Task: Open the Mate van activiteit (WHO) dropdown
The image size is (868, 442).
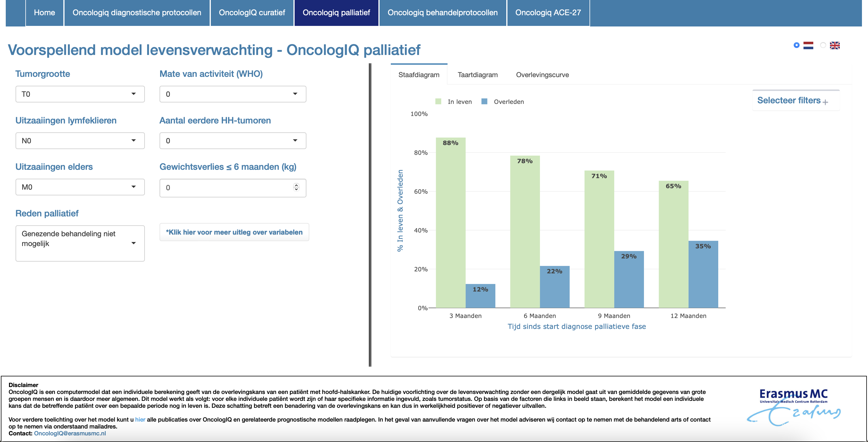Action: click(x=232, y=94)
